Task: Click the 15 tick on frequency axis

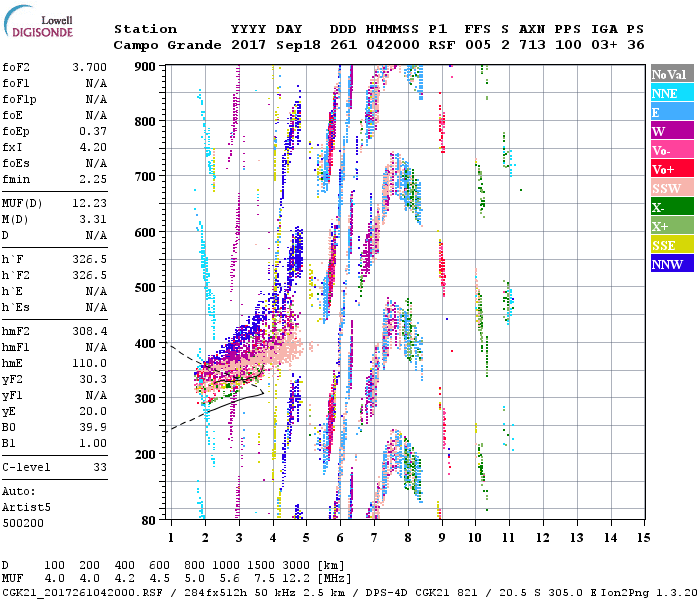Action: click(x=645, y=537)
